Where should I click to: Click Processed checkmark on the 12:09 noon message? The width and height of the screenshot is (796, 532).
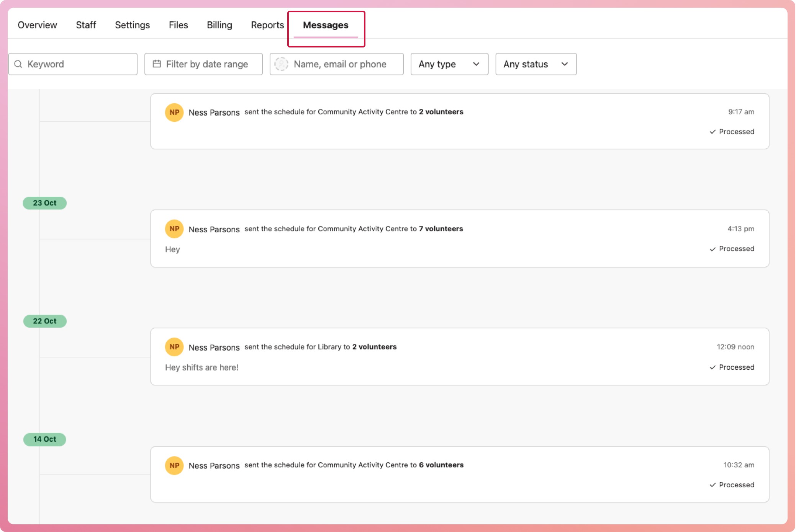(712, 367)
